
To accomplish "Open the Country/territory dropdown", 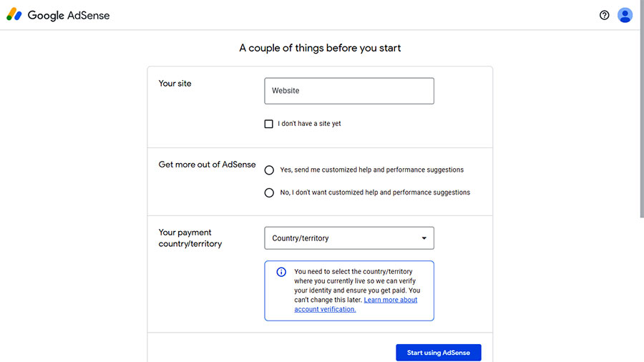I will 349,238.
